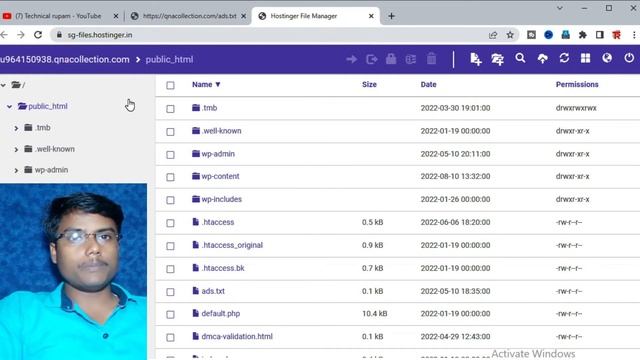Click the red extension icon in toolbar
This screenshot has height=360, width=640.
(x=617, y=35)
